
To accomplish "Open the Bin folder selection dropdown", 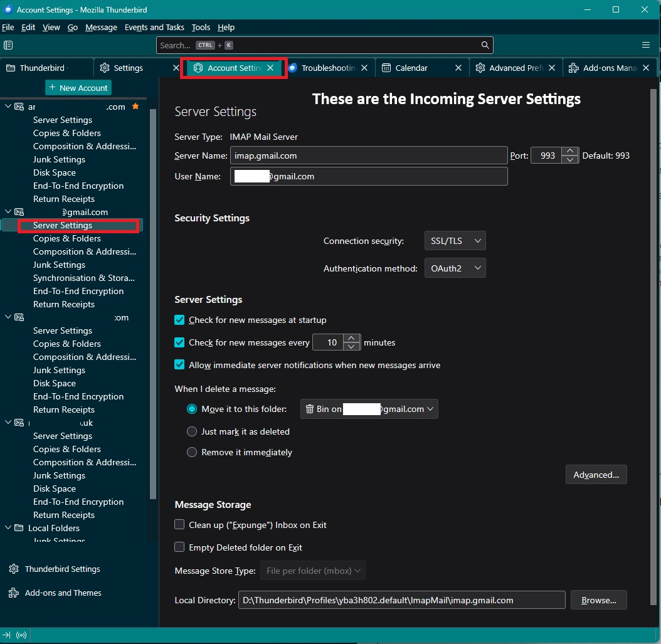I will [369, 409].
